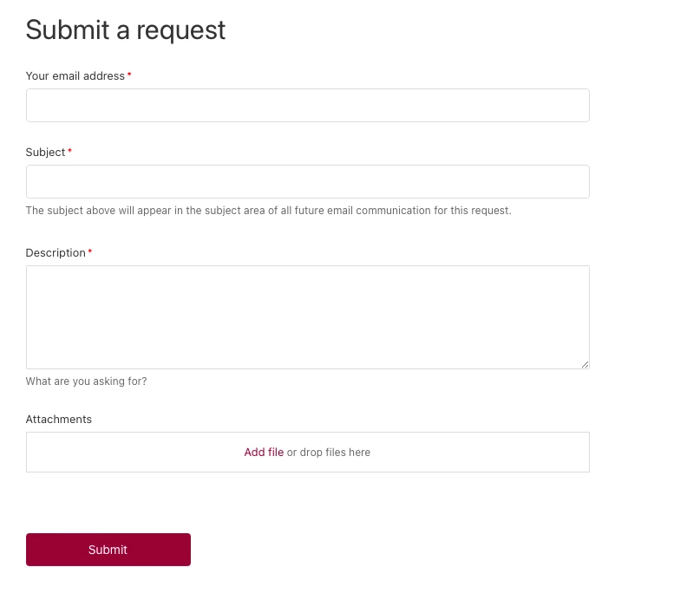Screen dimensions: 700x606
Task: Click the 'Attachments' section label
Action: (x=58, y=419)
